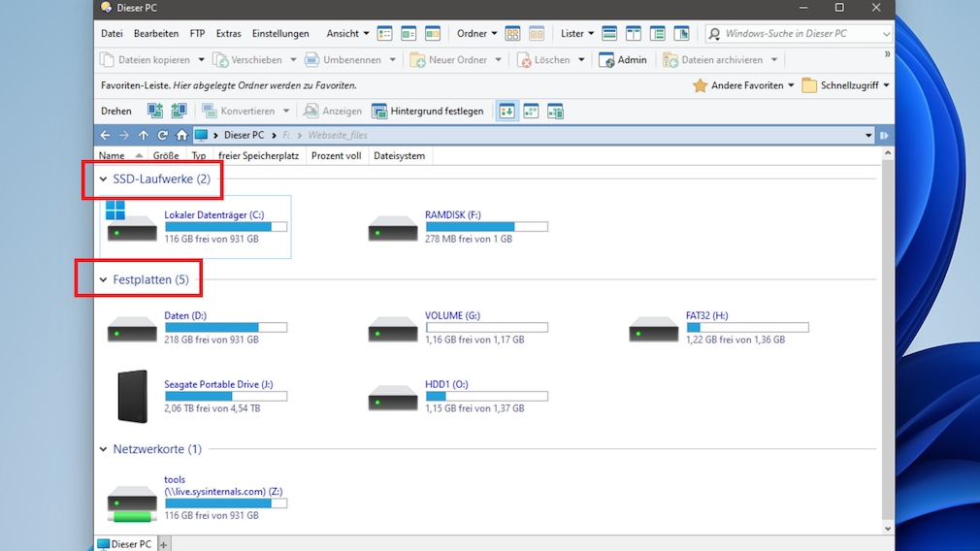The height and width of the screenshot is (551, 980).
Task: Select the Seagate Portable Drive (J:) icon
Action: pos(132,396)
